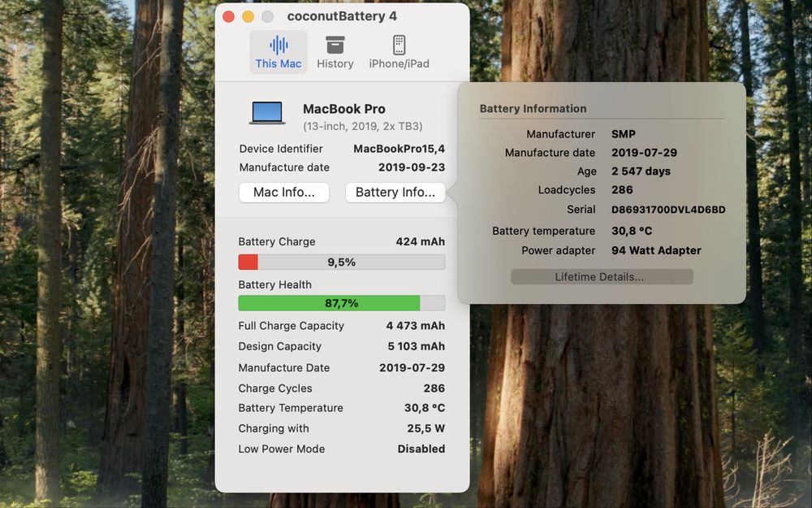Open the Mac Info... button
Screen dimensions: 812x508
pyautogui.click(x=283, y=193)
